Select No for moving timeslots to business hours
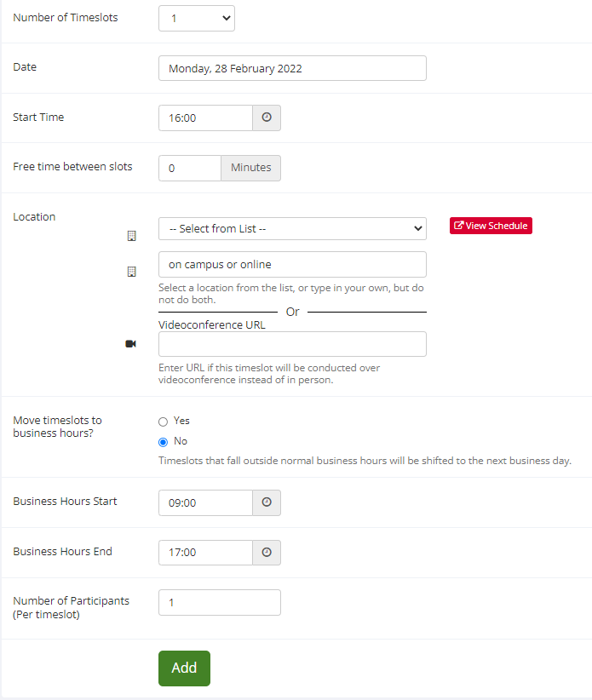Image resolution: width=592 pixels, height=700 pixels. pos(163,442)
